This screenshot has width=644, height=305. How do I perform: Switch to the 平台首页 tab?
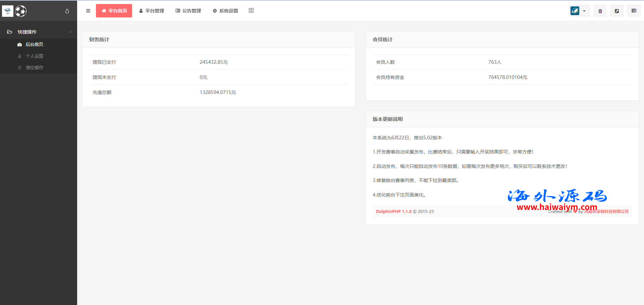(x=114, y=11)
